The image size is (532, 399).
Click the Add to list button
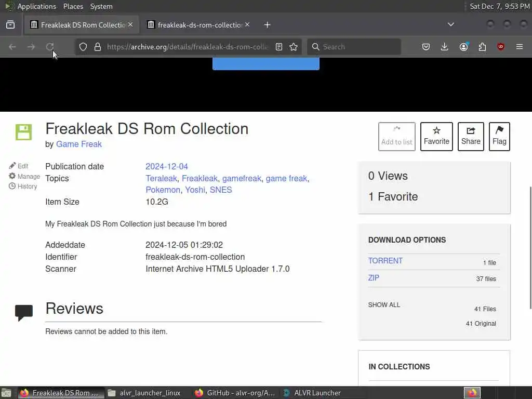tap(396, 137)
